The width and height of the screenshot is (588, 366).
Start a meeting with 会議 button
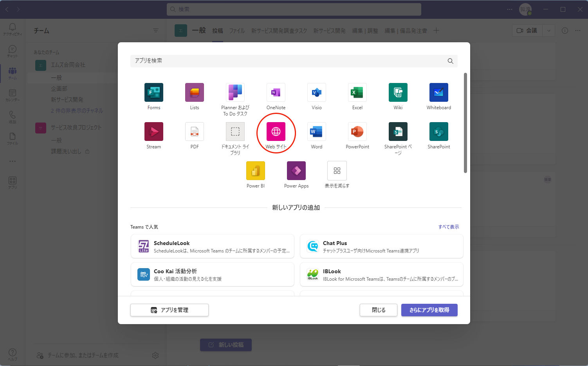(527, 31)
